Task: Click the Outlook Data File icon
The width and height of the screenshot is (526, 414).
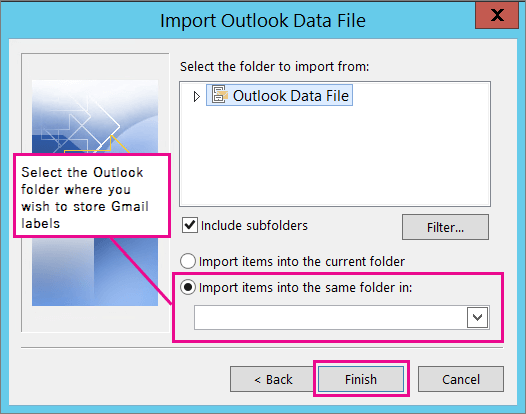Action: coord(220,94)
